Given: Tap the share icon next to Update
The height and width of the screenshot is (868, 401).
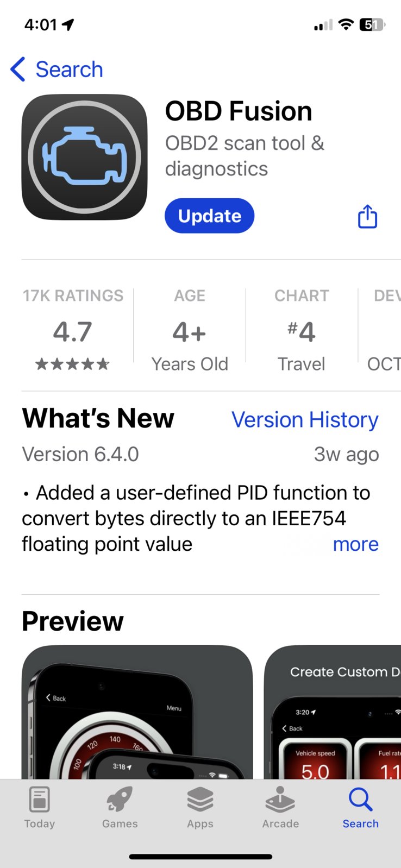Looking at the screenshot, I should (367, 216).
